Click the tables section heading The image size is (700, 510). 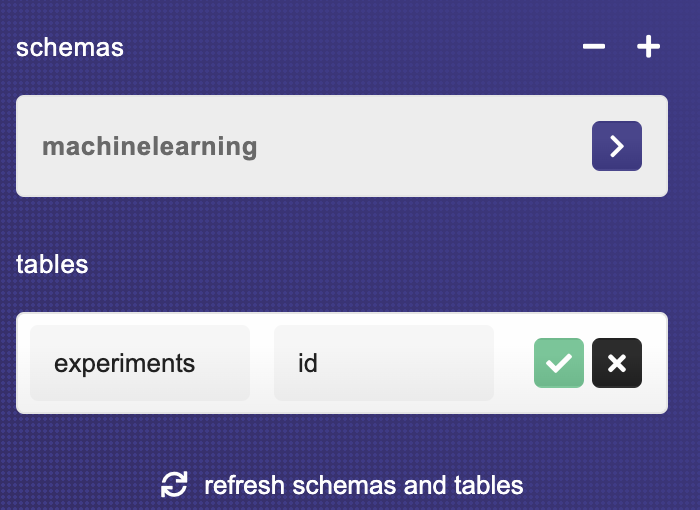[x=52, y=264]
